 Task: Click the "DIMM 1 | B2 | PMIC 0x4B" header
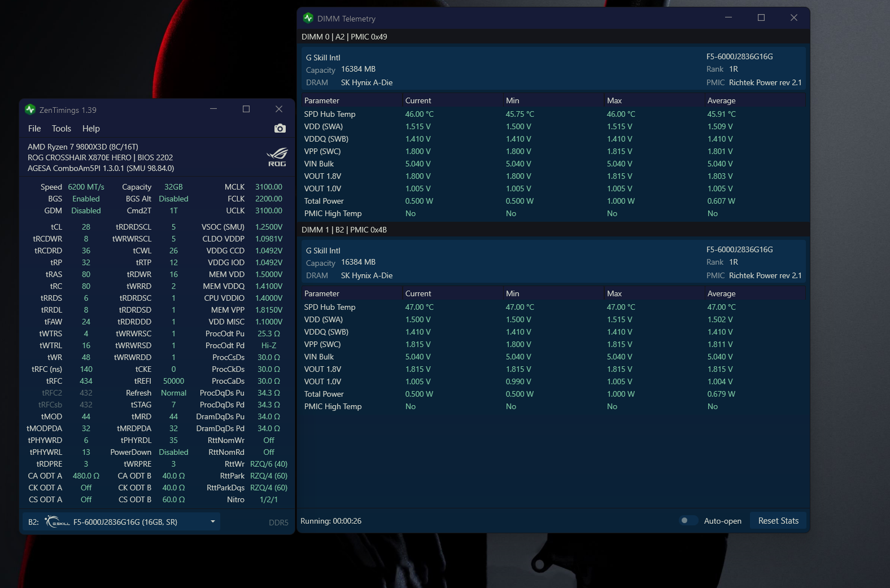(344, 230)
